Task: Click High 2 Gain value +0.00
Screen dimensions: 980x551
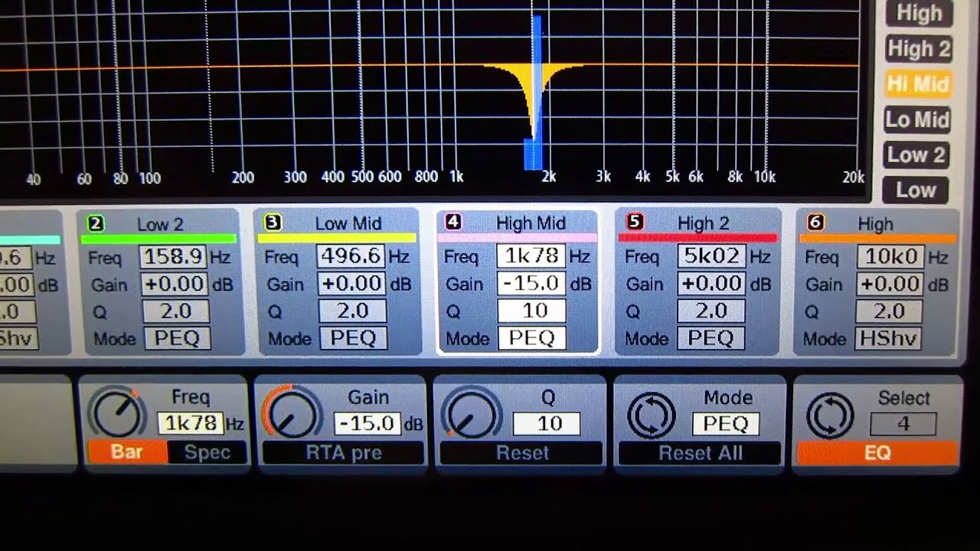Action: (711, 283)
